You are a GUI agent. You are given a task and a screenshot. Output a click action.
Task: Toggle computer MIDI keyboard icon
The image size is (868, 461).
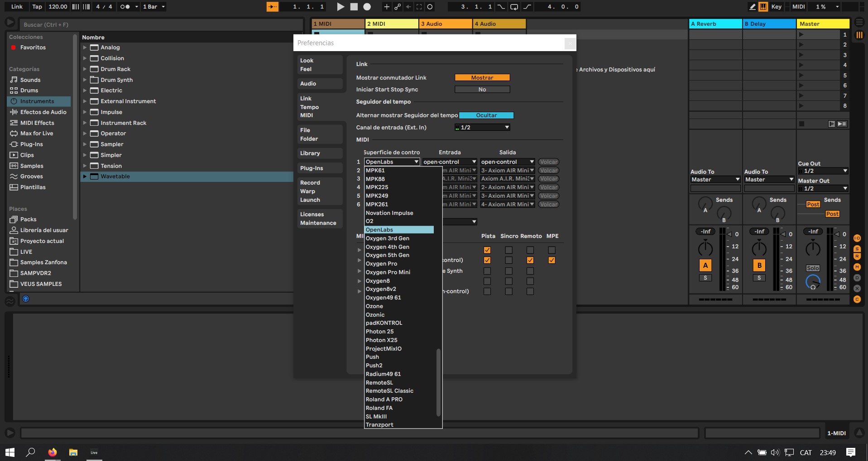(763, 7)
